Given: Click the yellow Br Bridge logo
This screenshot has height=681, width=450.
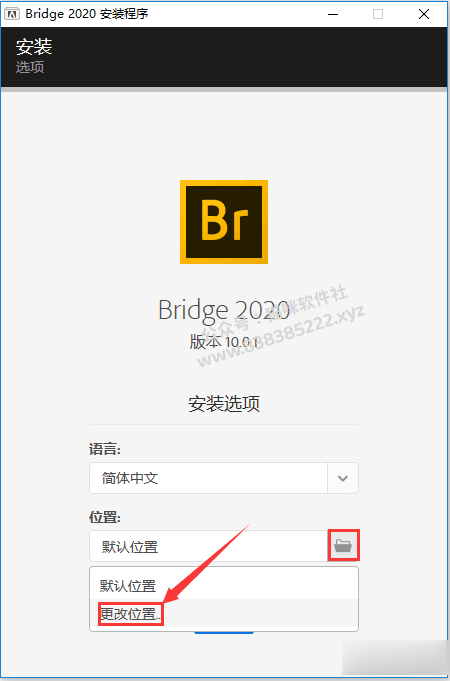Looking at the screenshot, I should [x=224, y=221].
